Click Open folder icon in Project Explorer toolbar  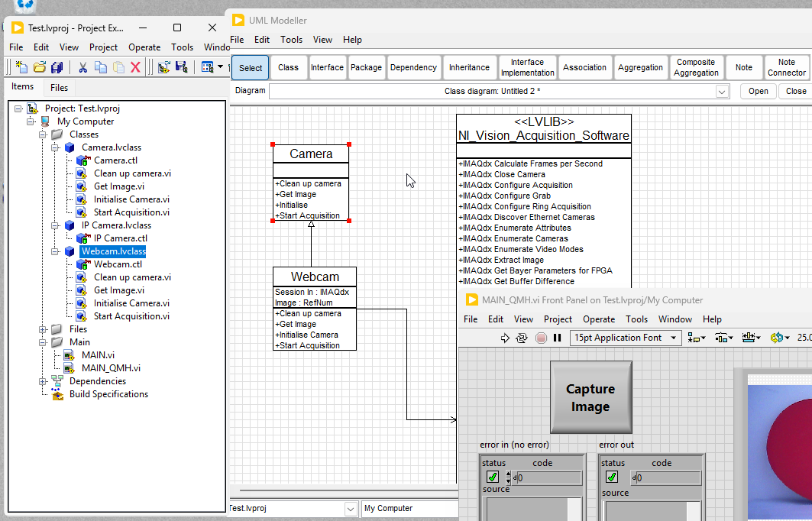tap(40, 67)
